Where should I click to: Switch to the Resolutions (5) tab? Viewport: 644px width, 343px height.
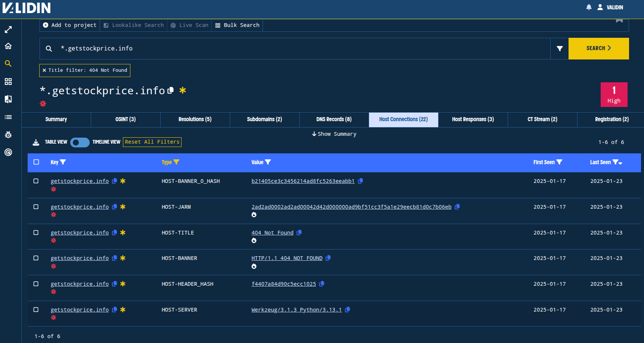pyautogui.click(x=195, y=120)
